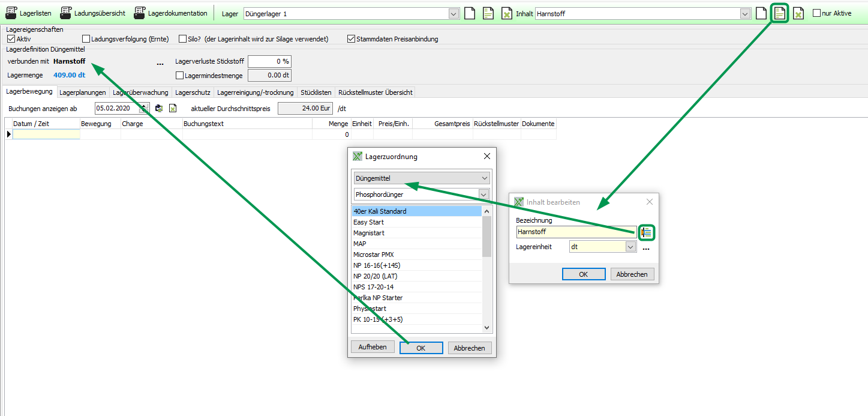Open Lagerlisten print reports
Screen dimensions: 868x416
point(28,13)
